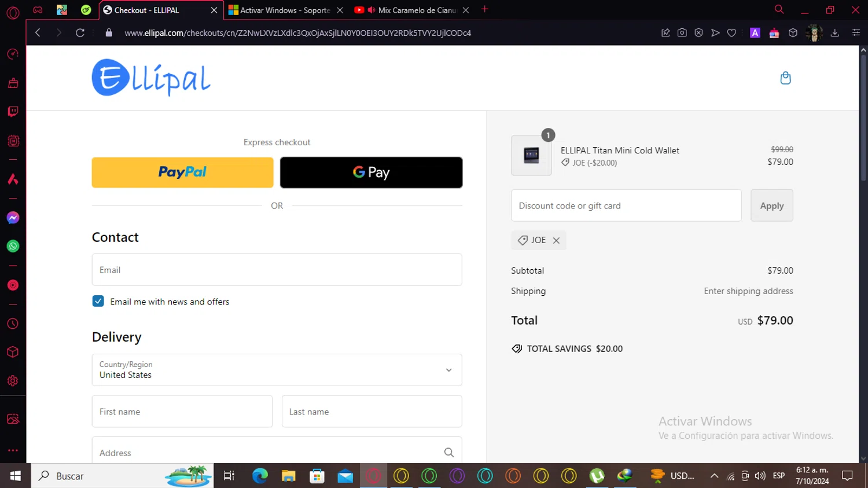
Task: Open the downloads panel
Action: tap(835, 33)
